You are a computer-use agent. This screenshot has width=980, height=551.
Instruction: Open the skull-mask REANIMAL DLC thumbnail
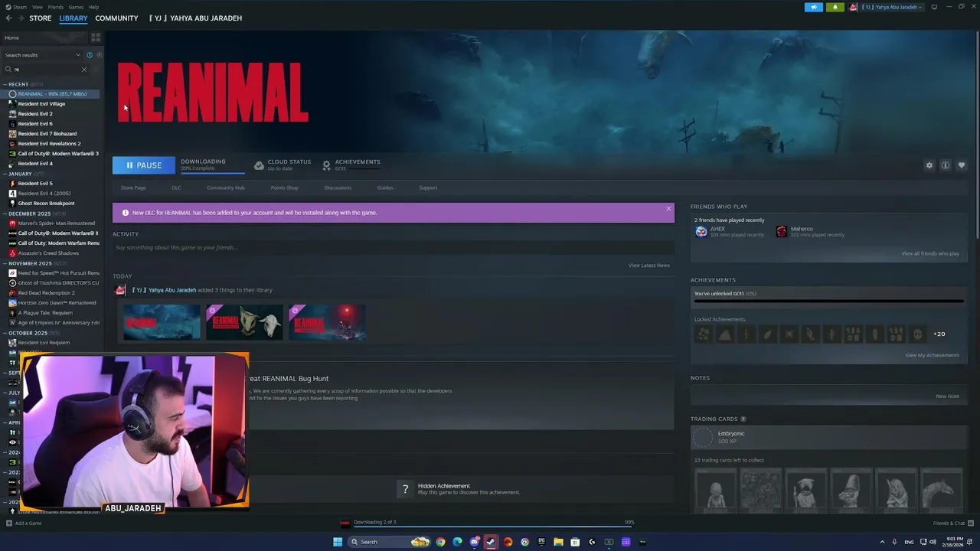[244, 322]
